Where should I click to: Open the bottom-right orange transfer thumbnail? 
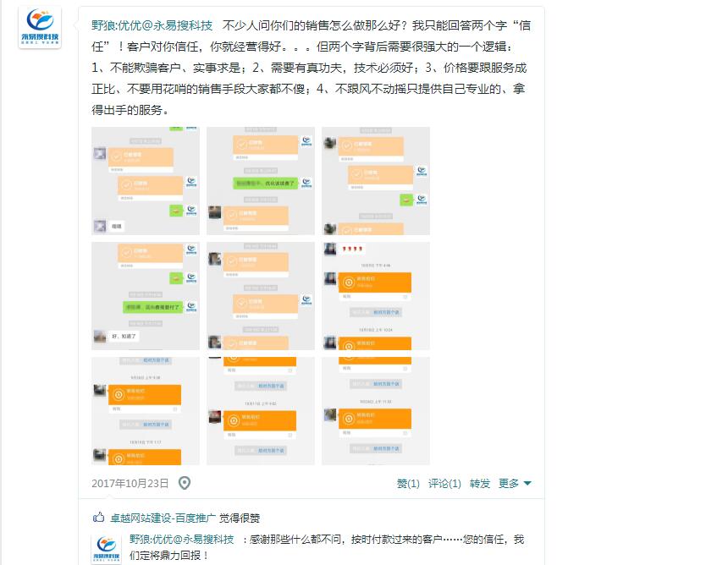click(376, 411)
